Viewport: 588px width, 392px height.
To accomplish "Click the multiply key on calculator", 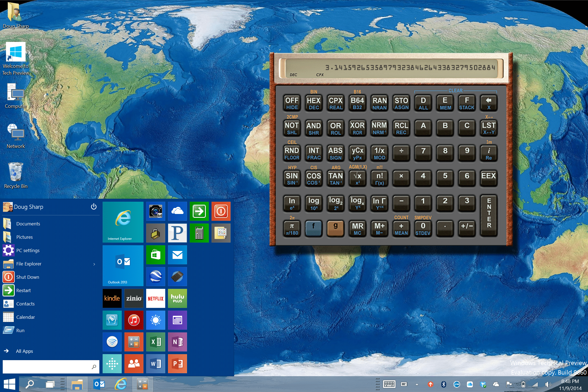I will [401, 178].
